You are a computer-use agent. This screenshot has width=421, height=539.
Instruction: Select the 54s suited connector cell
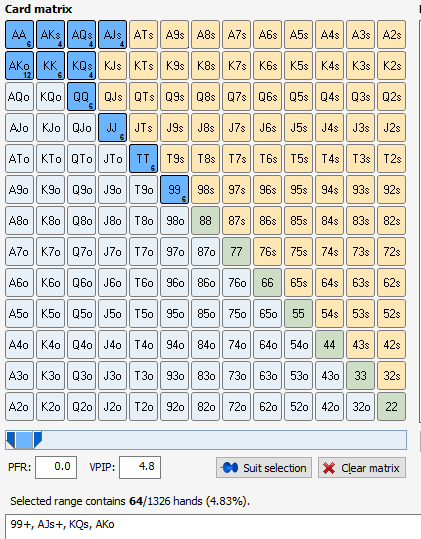click(330, 314)
